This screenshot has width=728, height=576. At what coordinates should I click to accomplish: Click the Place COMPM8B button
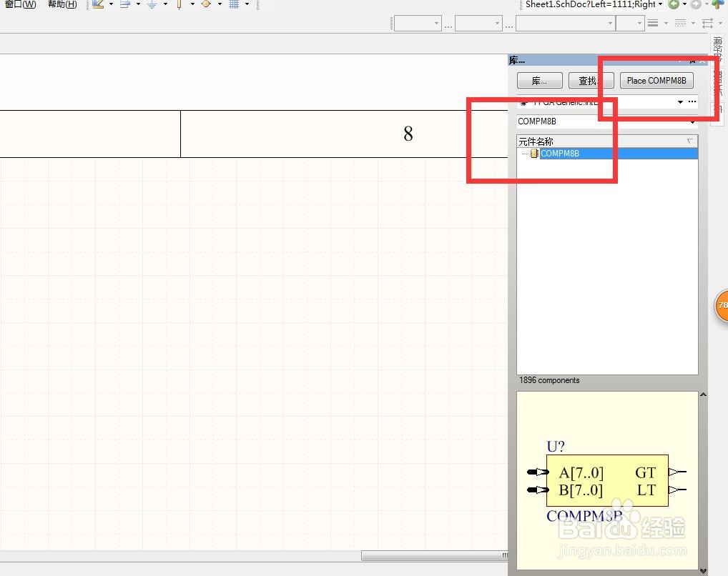[656, 81]
